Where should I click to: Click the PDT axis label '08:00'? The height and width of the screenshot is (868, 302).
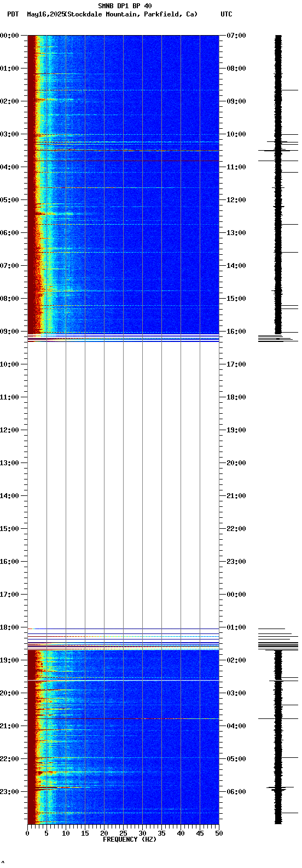point(10,299)
